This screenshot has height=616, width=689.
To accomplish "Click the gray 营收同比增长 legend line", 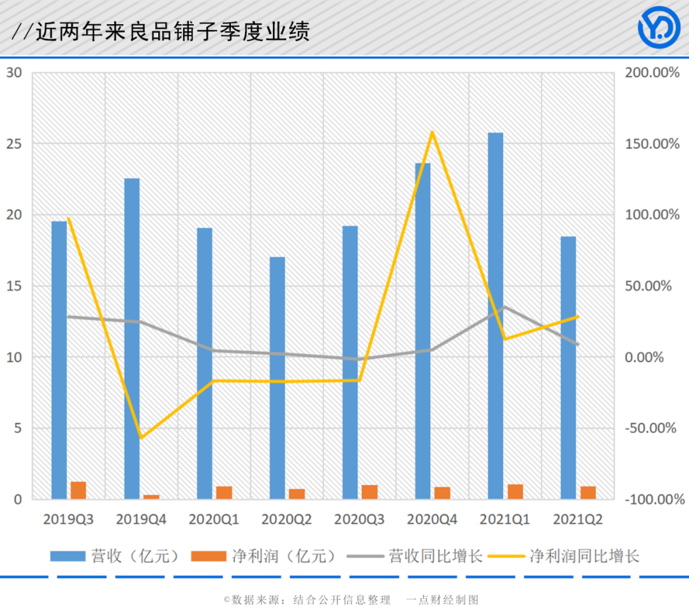I will (x=365, y=556).
